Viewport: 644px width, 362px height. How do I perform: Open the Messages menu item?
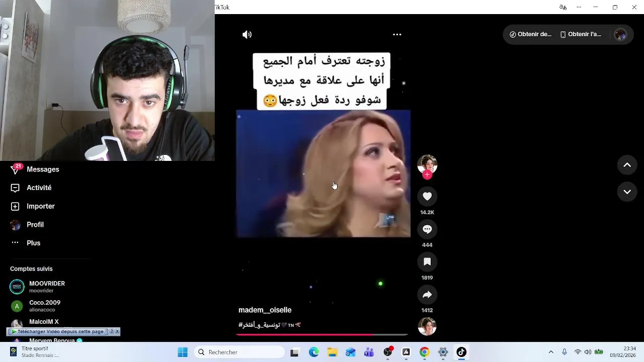point(35,169)
